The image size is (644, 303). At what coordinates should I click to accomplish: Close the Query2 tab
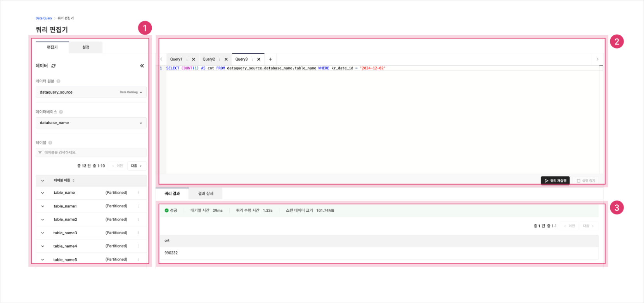click(x=226, y=59)
